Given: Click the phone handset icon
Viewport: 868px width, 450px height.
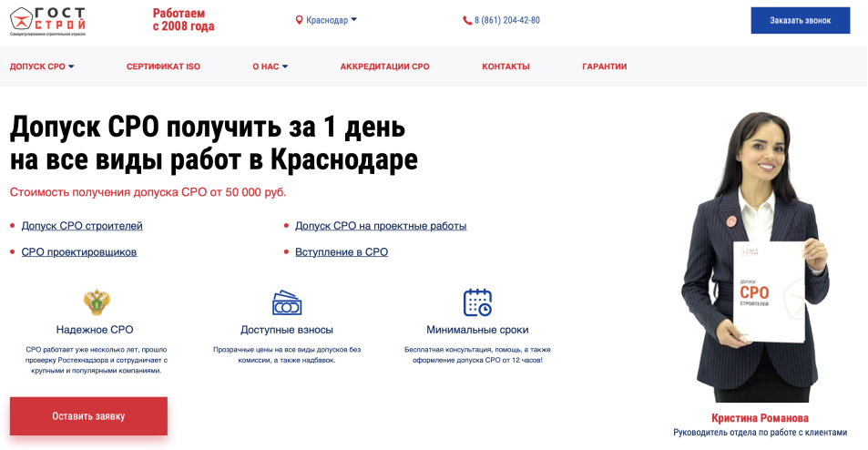Looking at the screenshot, I should [467, 20].
